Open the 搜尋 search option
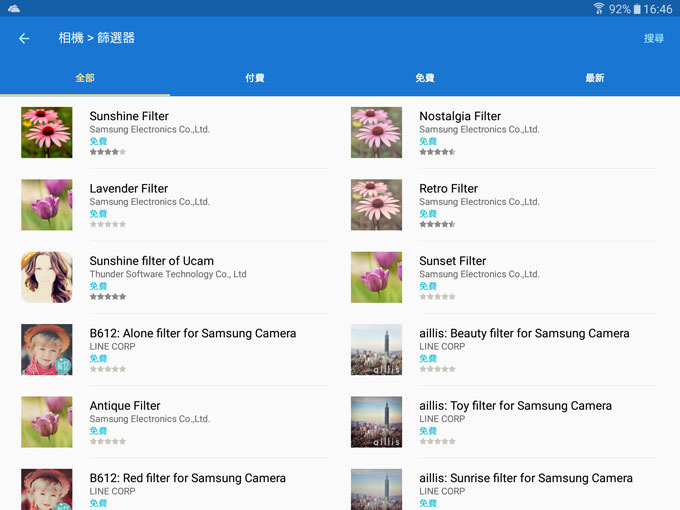This screenshot has height=510, width=680. pos(654,39)
